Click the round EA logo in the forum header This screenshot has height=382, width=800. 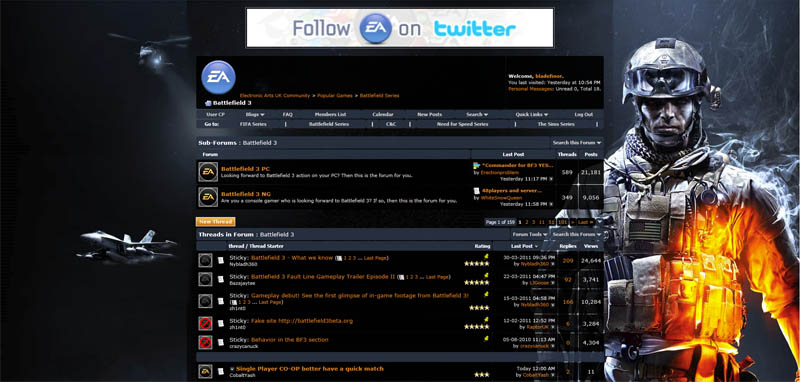pyautogui.click(x=218, y=77)
